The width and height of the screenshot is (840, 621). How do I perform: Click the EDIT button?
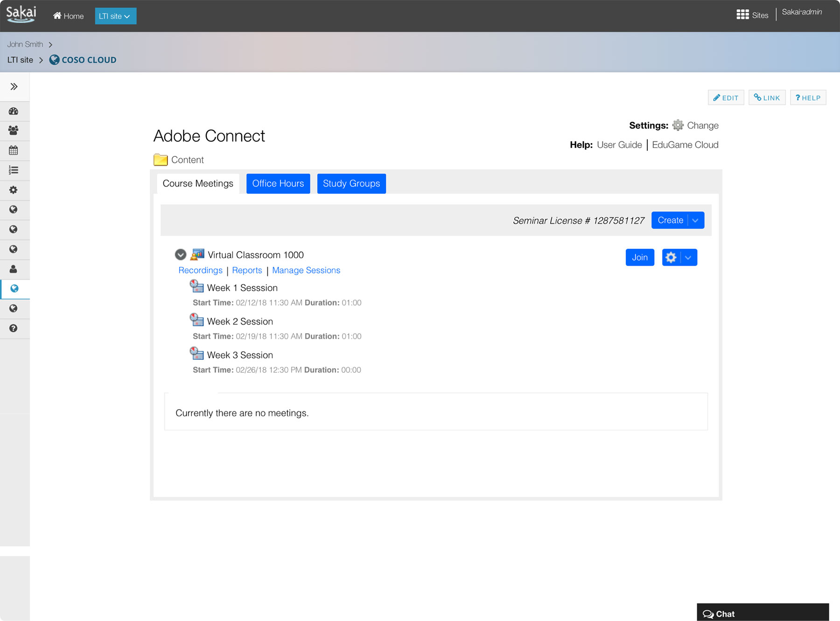click(726, 98)
